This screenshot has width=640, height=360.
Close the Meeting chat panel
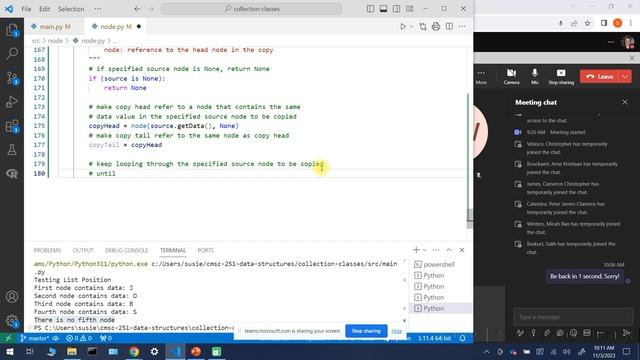click(x=625, y=102)
